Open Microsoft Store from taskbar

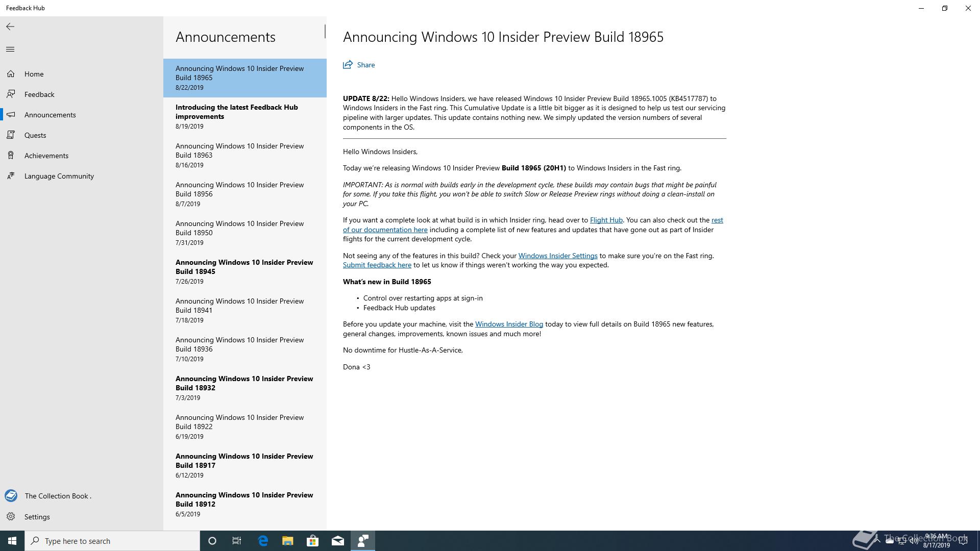tap(313, 541)
